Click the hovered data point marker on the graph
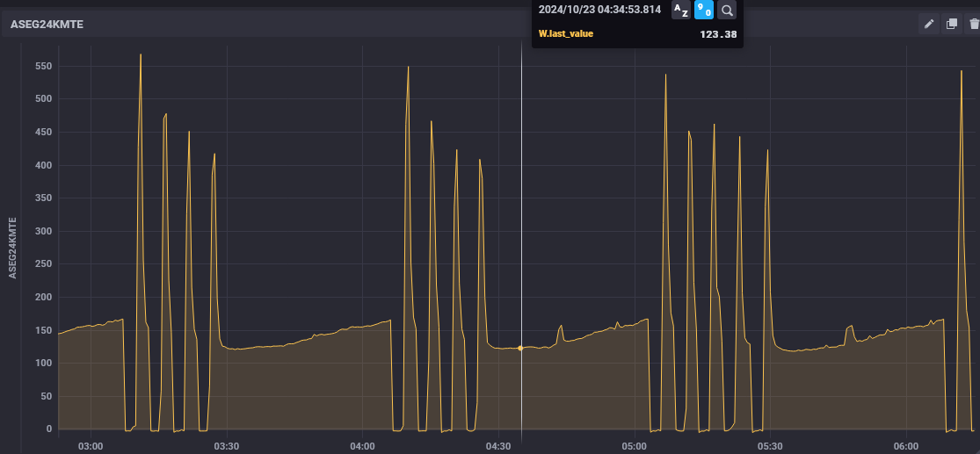Viewport: 980px width, 454px height. pos(520,349)
